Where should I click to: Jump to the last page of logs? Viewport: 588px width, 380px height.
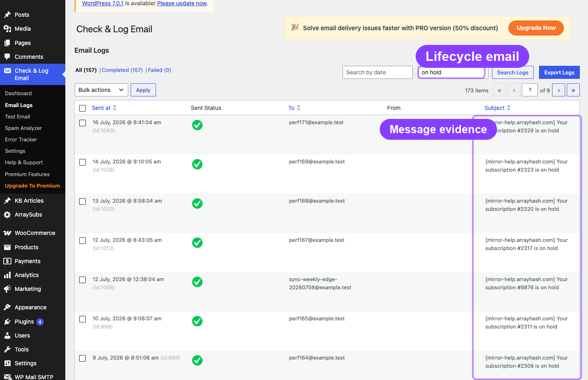(573, 90)
